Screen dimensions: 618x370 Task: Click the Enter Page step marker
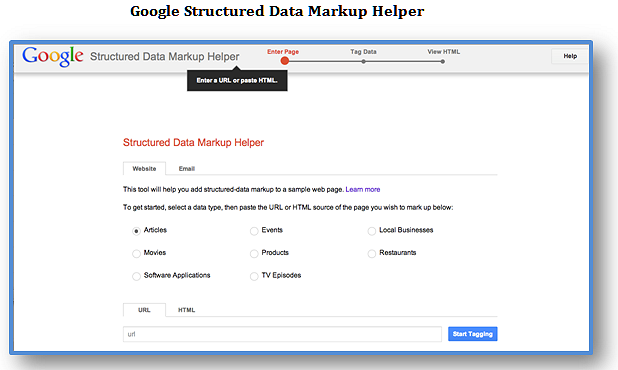(x=285, y=61)
